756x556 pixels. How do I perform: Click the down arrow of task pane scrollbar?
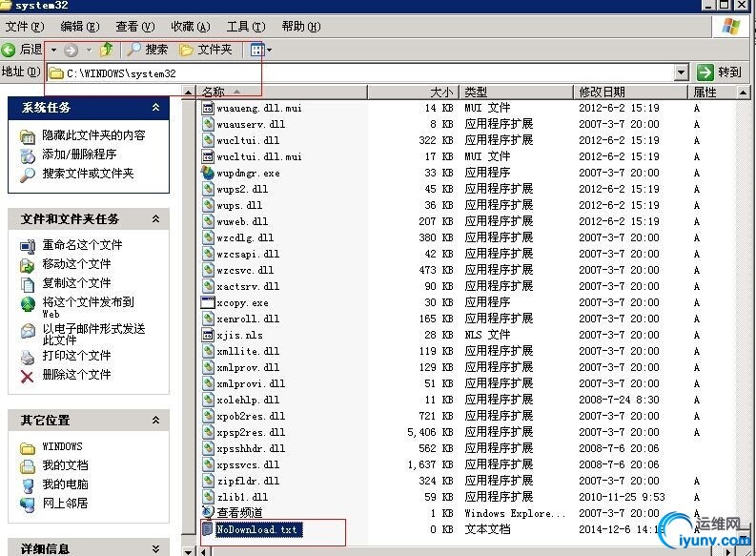188,550
